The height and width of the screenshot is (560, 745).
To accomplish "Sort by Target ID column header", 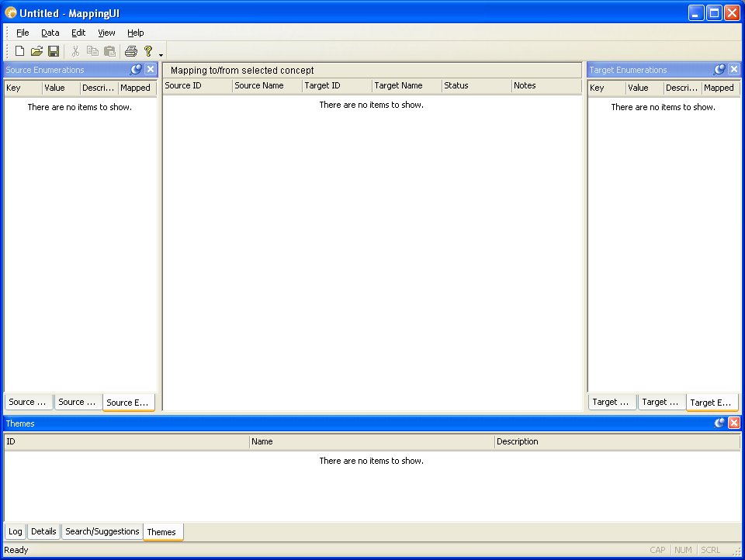I will [x=337, y=85].
